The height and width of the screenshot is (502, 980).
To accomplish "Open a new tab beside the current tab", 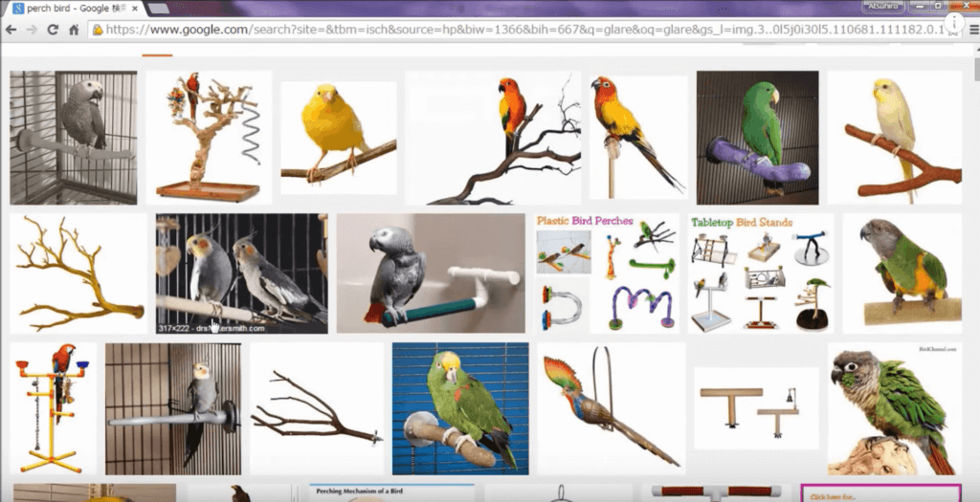I will pos(159,9).
